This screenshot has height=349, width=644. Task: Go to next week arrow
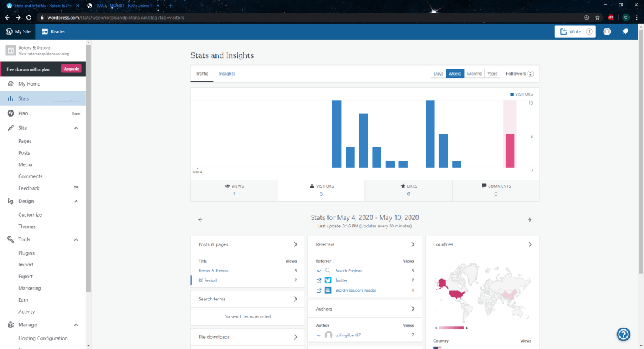(529, 220)
